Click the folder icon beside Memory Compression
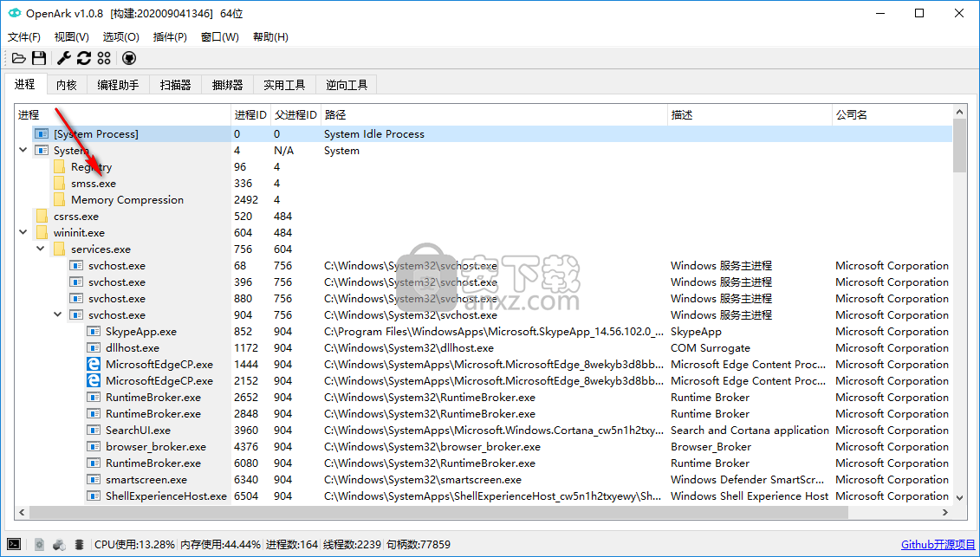980x557 pixels. click(60, 199)
